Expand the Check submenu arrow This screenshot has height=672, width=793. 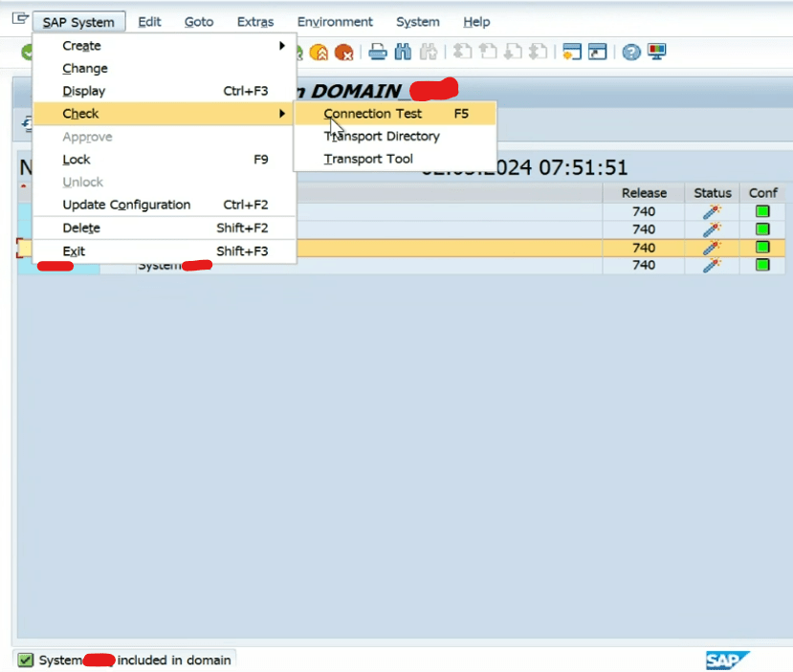tap(282, 114)
